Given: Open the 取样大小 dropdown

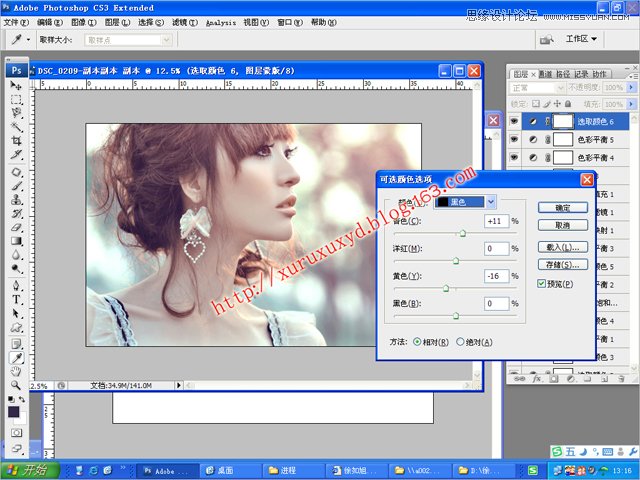Looking at the screenshot, I should point(128,40).
